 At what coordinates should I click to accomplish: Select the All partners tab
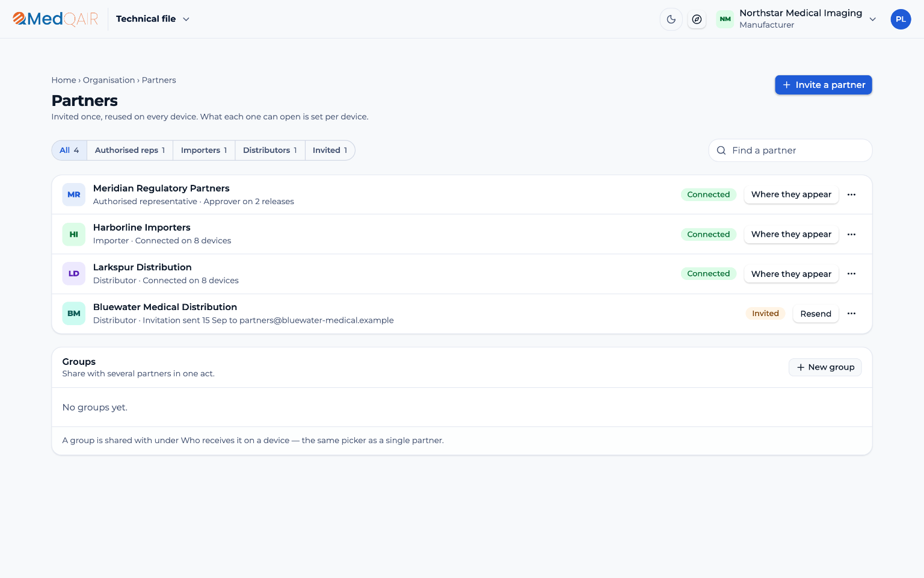click(69, 151)
